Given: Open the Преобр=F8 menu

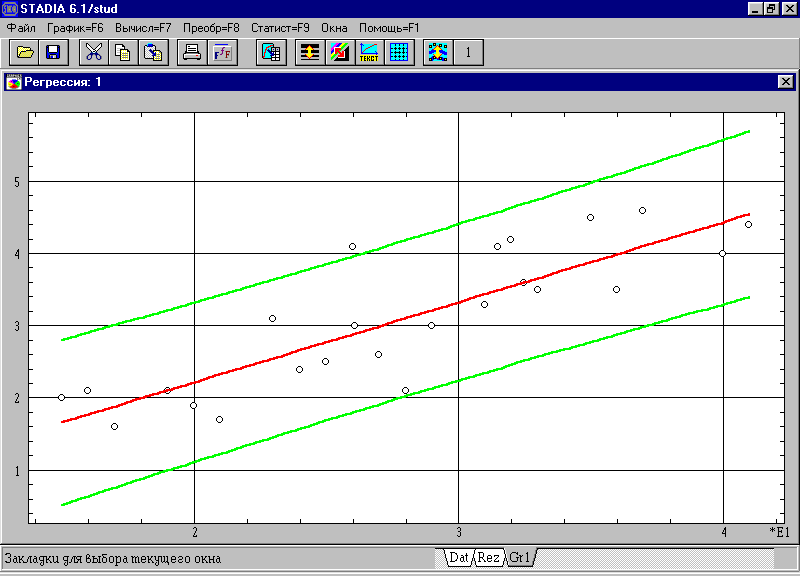Looking at the screenshot, I should pyautogui.click(x=211, y=28).
